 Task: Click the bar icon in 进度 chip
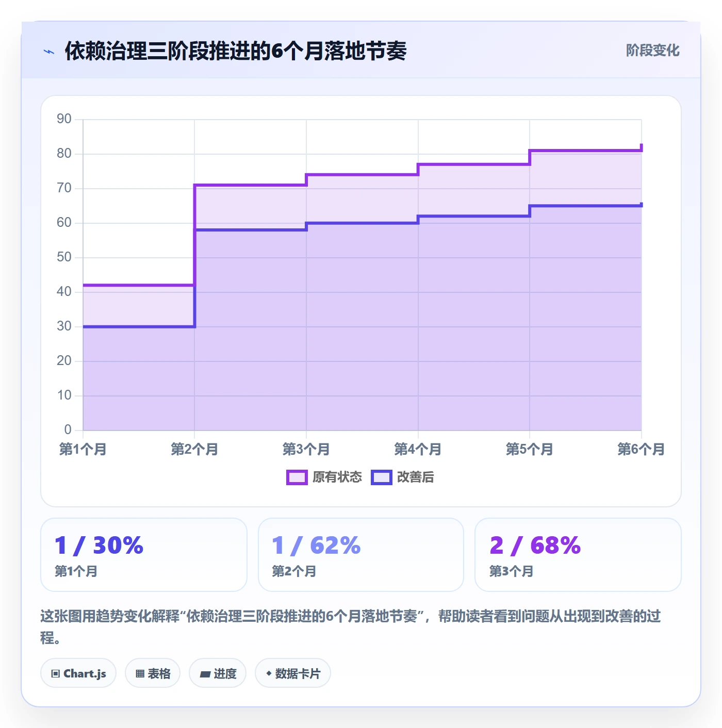tap(205, 674)
